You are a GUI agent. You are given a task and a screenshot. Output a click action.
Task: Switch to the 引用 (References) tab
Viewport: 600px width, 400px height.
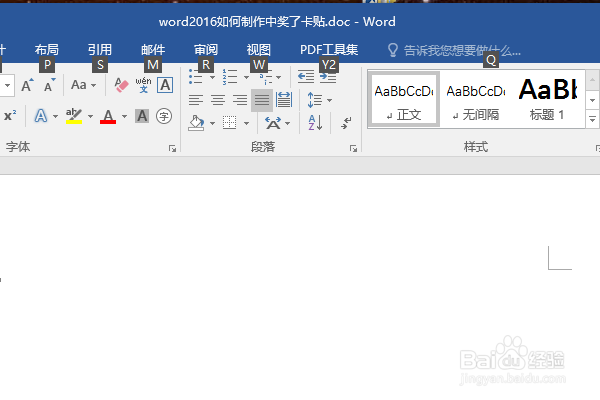tap(100, 50)
